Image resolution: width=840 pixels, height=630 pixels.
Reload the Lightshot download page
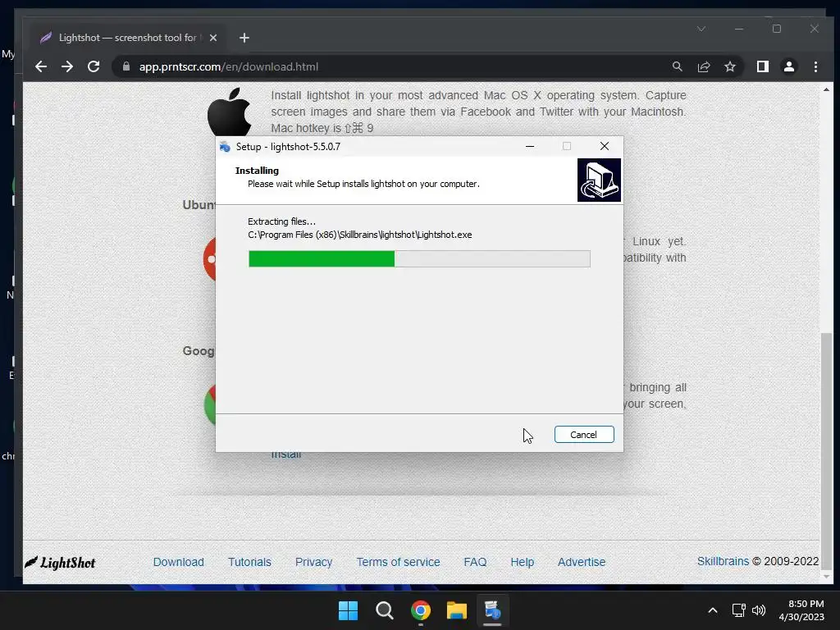tap(94, 66)
